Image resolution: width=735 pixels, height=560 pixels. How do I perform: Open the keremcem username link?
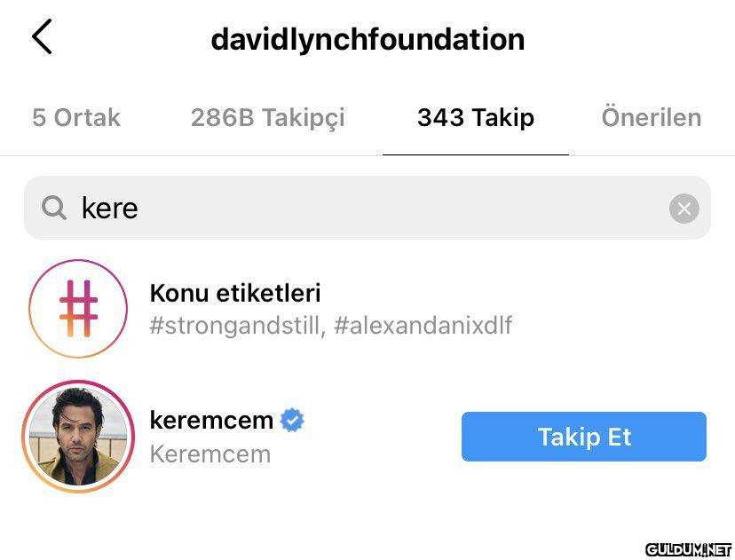pyautogui.click(x=211, y=420)
